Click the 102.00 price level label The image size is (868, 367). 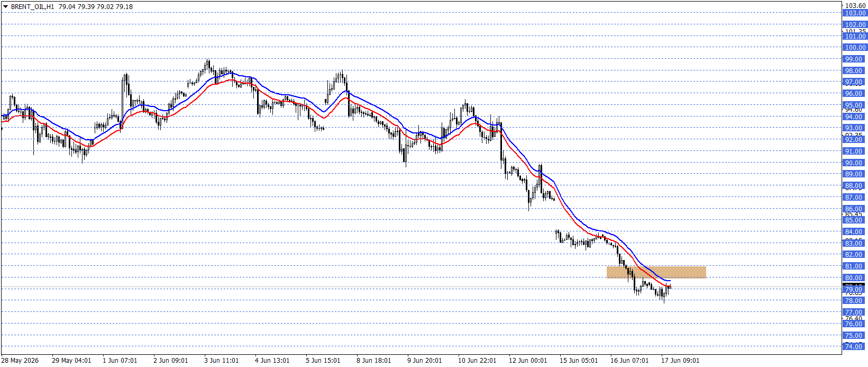[x=855, y=25]
